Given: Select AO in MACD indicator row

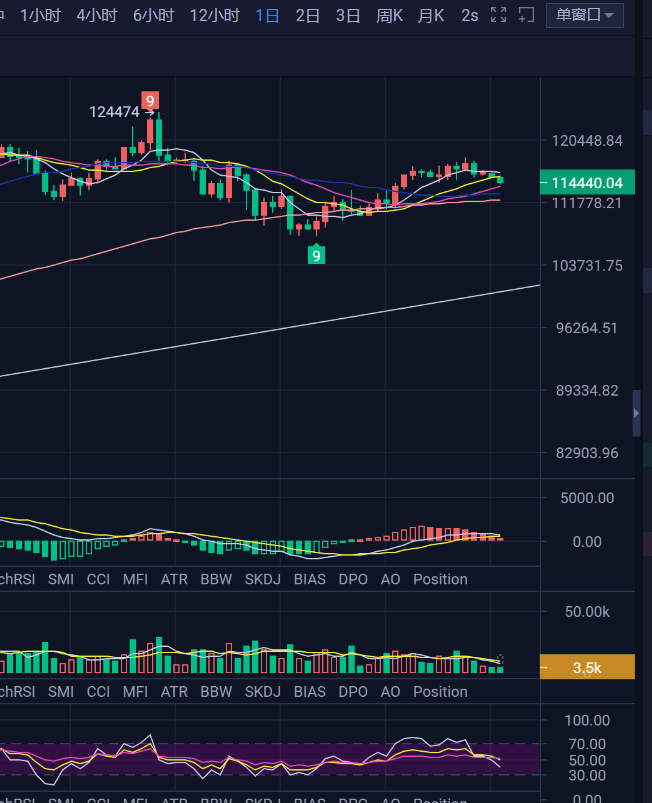Looking at the screenshot, I should tap(390, 579).
